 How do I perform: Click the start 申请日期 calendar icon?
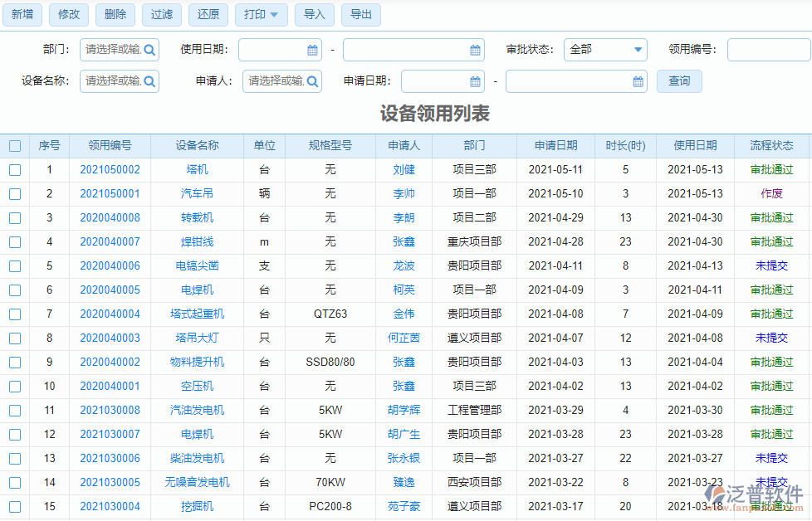coord(474,82)
